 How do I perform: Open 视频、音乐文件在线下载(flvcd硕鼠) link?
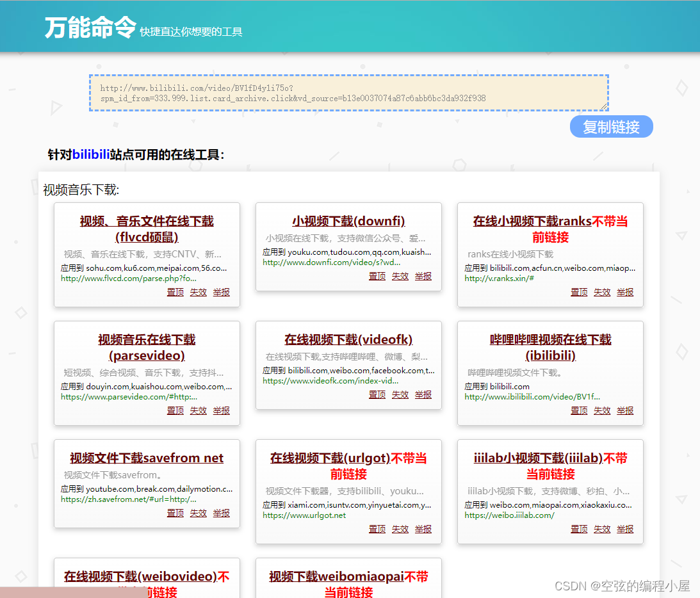147,229
